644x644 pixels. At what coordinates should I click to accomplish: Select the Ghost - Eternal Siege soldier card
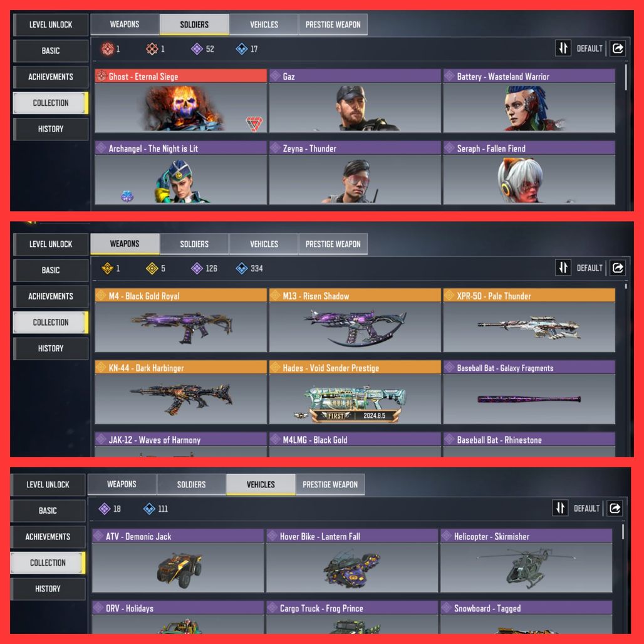(x=181, y=101)
